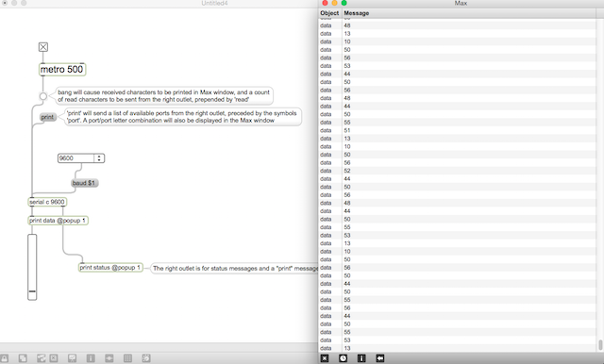604x364 pixels.
Task: Click the lock patcher icon in bottom toolbar
Action: tap(4, 358)
